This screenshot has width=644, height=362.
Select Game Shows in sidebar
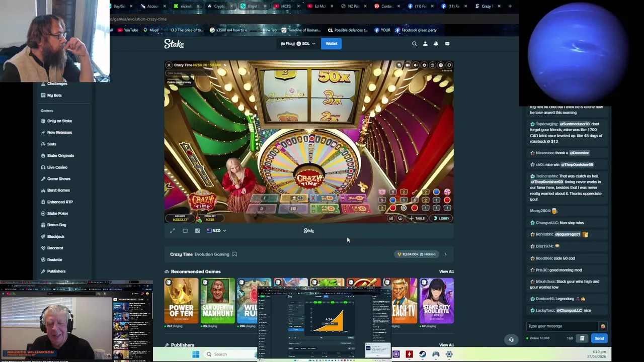(58, 179)
